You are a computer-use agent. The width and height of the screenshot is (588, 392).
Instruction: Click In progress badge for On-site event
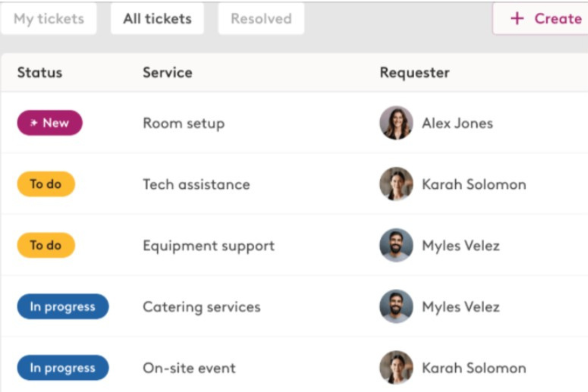(x=63, y=368)
